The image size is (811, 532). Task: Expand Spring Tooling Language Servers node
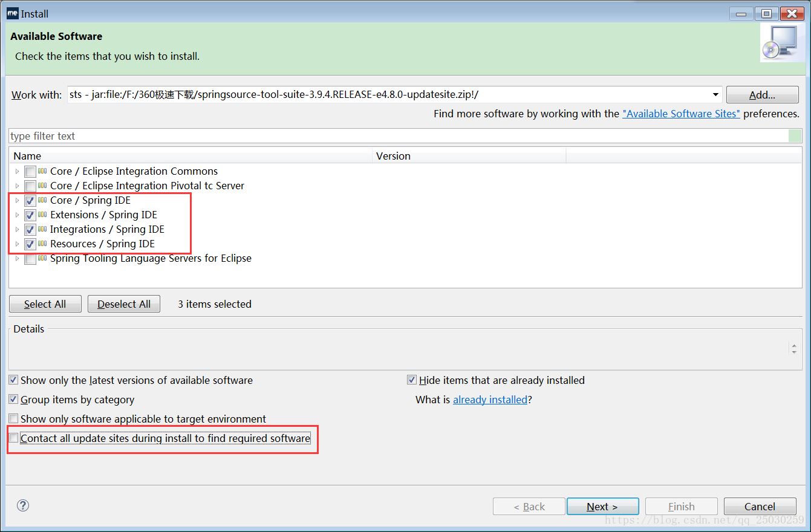pos(17,259)
